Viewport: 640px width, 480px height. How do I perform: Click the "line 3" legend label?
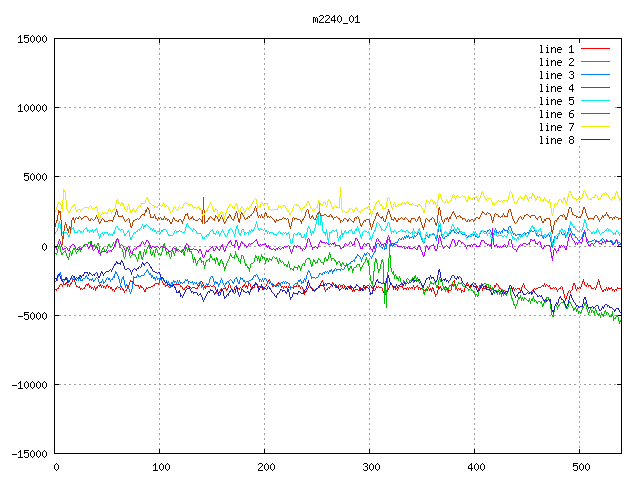(x=557, y=75)
